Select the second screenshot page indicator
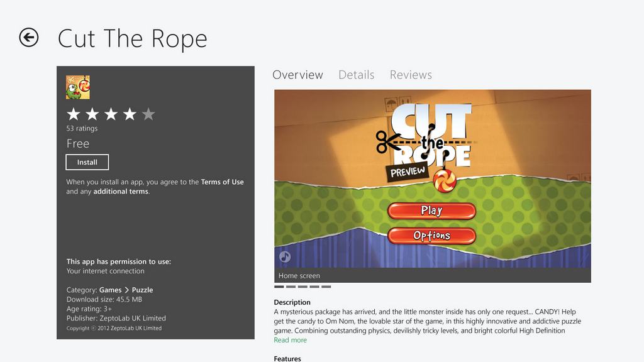 tap(291, 287)
